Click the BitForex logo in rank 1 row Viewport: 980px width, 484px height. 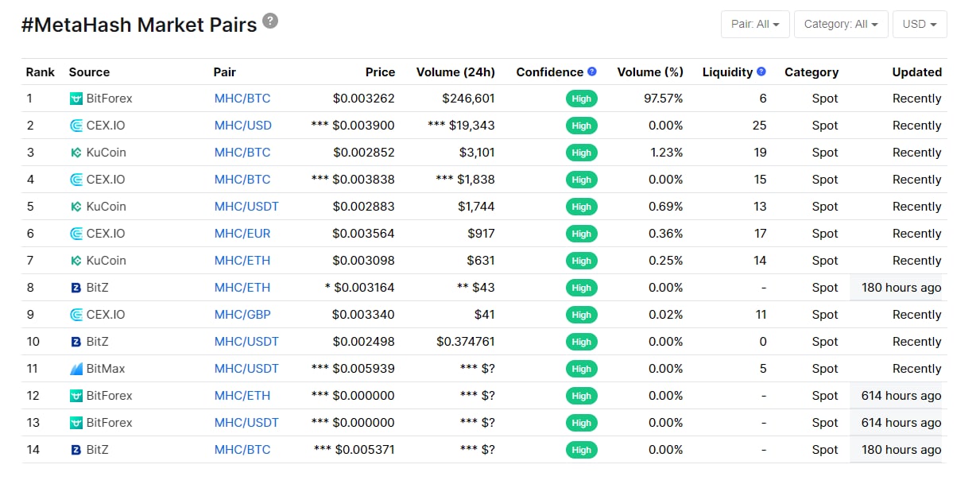pyautogui.click(x=76, y=99)
